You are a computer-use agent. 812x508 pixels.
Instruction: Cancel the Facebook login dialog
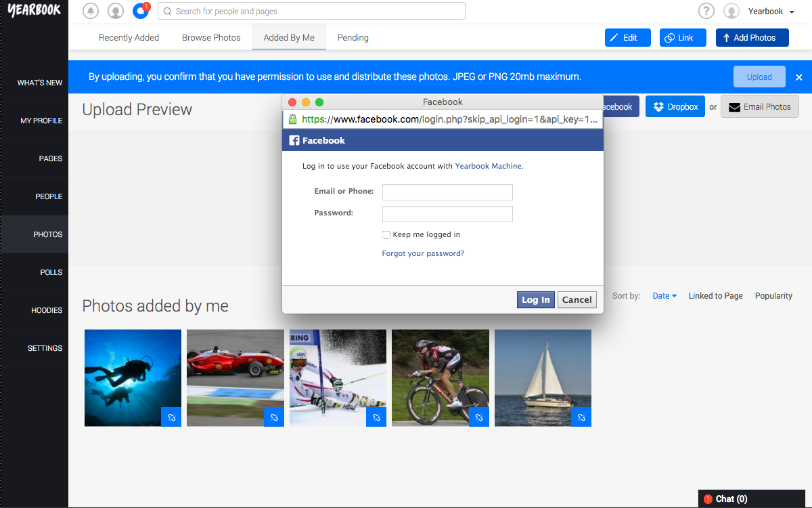coord(577,300)
